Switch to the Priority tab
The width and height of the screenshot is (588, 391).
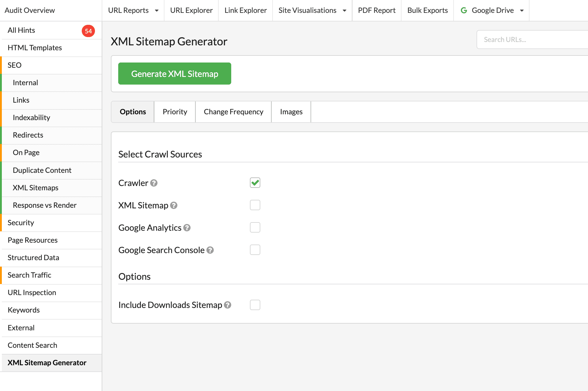tap(175, 112)
